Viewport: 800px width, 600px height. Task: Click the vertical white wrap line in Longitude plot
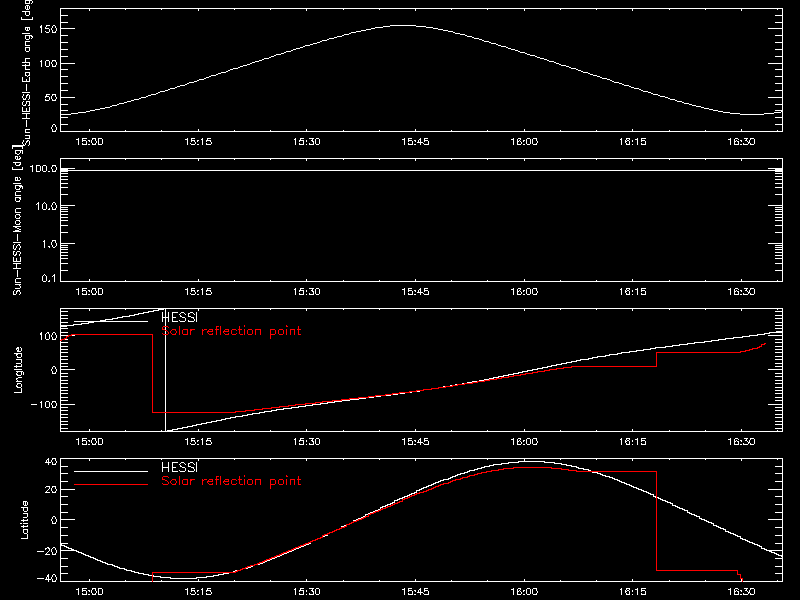coord(165,370)
